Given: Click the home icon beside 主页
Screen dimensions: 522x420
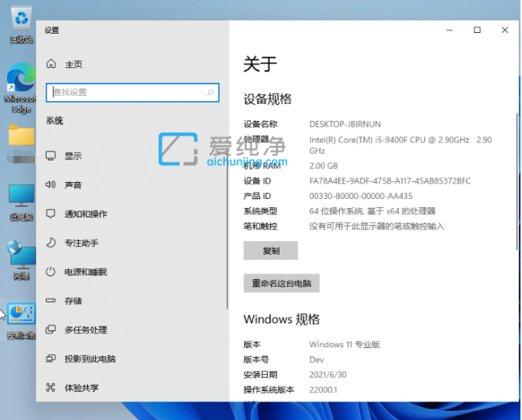Looking at the screenshot, I should pos(51,63).
